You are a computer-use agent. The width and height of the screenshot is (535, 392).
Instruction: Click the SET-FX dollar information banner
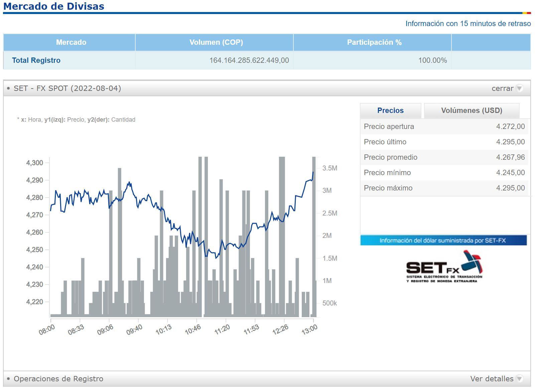[x=443, y=240]
